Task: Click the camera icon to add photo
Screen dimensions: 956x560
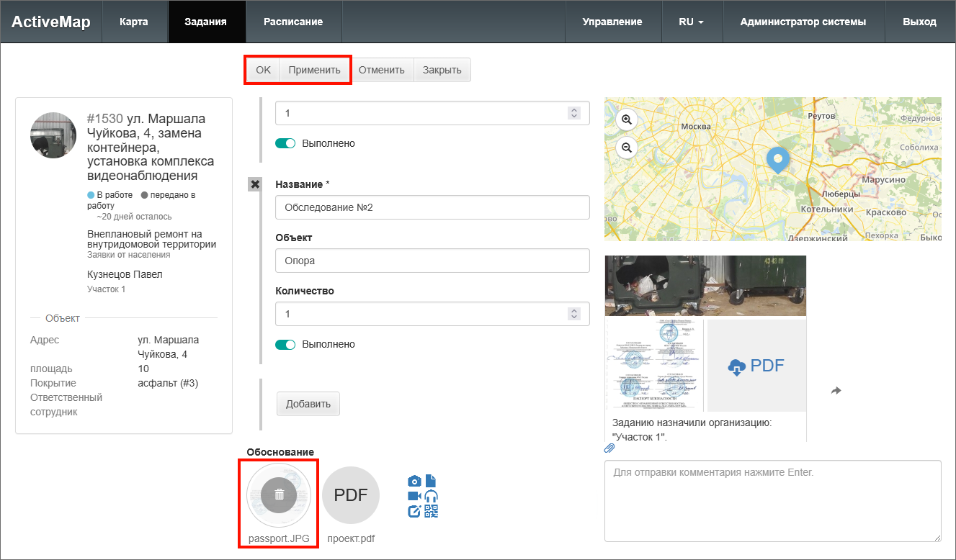Action: 414,481
